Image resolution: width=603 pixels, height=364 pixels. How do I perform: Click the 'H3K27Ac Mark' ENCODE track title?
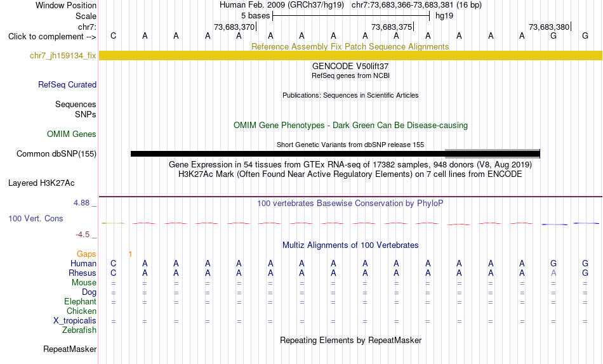pos(350,174)
